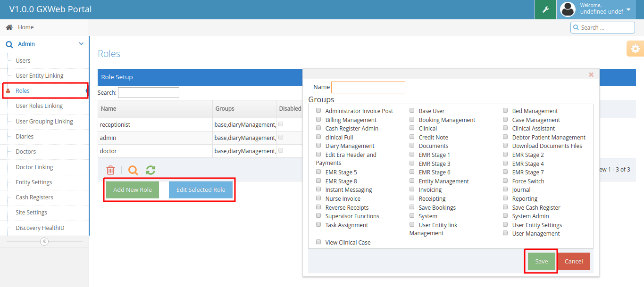Check the View Clinical Case checkbox
The image size is (644, 287).
coord(318,242)
